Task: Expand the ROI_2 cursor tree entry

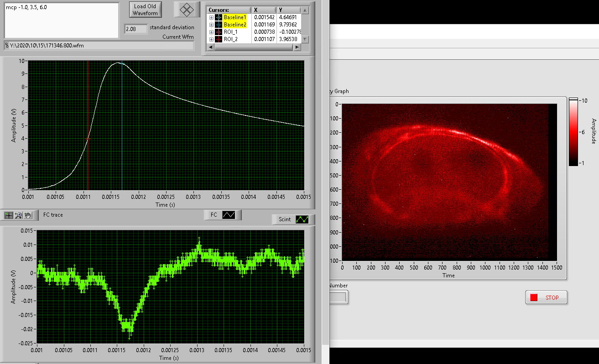Action: click(211, 39)
